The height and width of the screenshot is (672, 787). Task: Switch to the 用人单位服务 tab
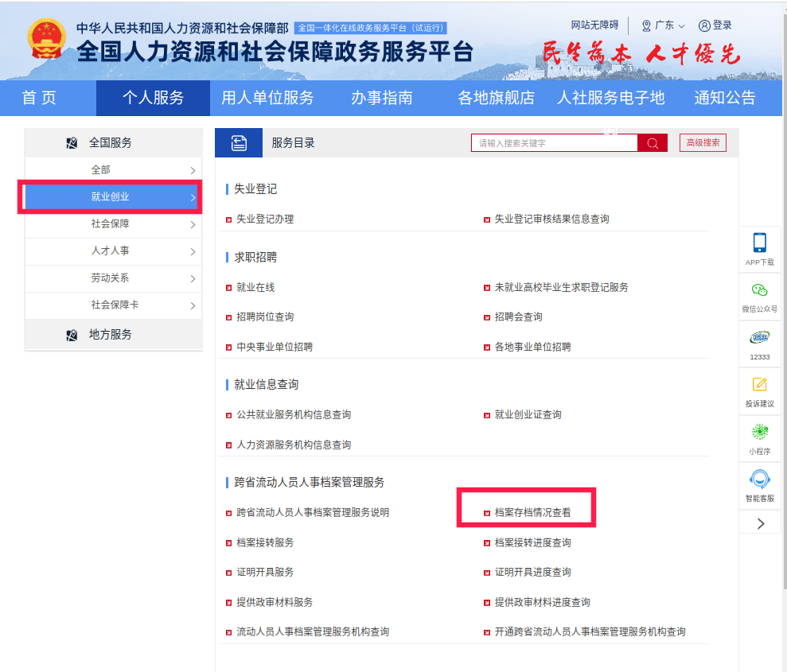click(267, 98)
